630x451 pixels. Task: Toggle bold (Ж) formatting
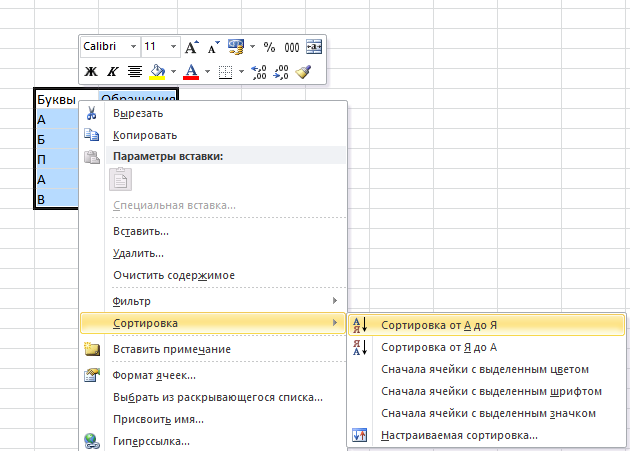91,72
